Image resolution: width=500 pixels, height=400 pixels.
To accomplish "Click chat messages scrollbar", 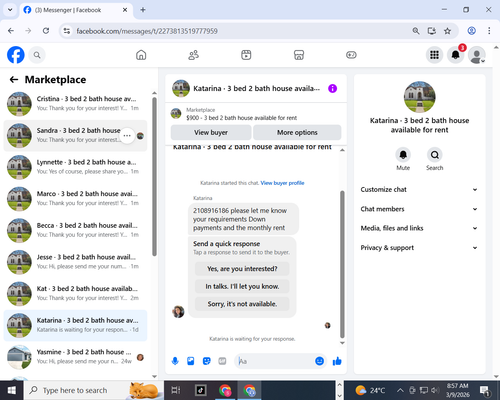I will pos(342,264).
